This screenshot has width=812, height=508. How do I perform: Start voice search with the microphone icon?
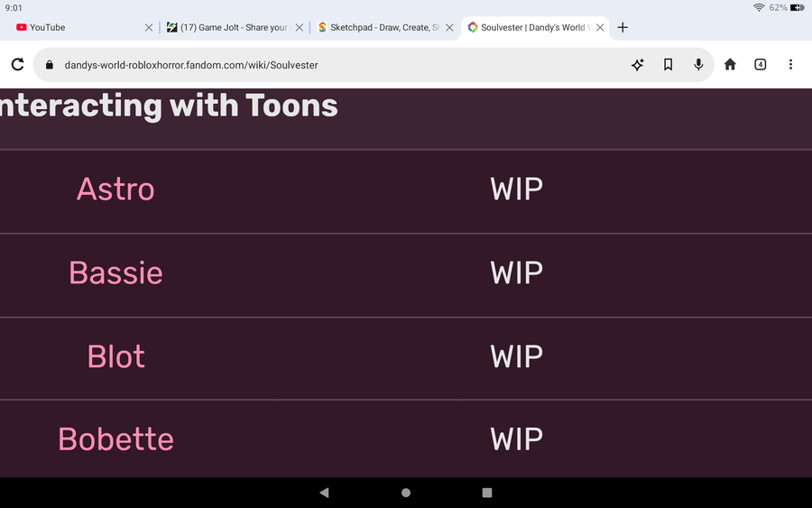(x=698, y=65)
